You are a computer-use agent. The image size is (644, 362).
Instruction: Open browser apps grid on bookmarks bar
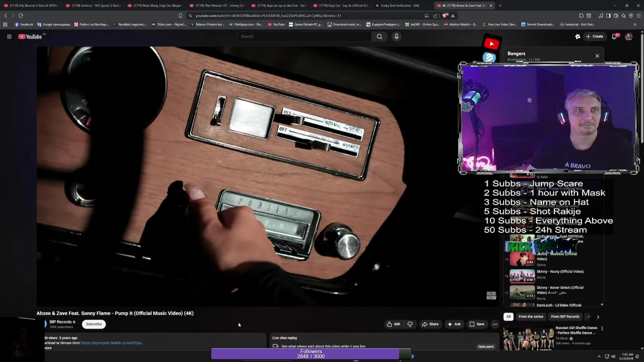coord(5,24)
